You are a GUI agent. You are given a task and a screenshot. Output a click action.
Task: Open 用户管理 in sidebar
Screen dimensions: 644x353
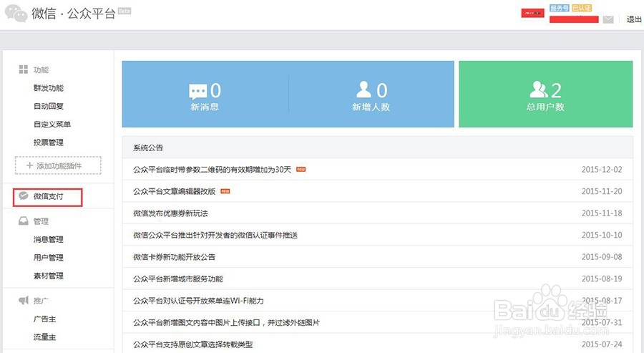coord(49,257)
